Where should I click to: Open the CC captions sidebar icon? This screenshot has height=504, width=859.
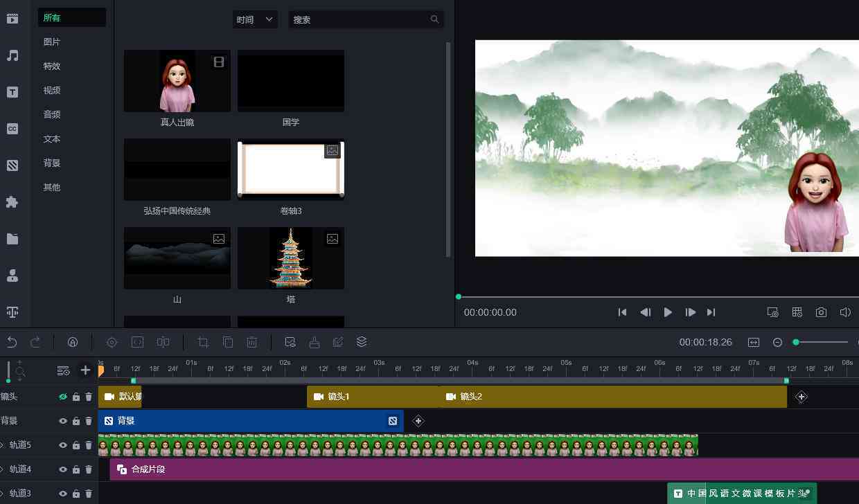12,129
